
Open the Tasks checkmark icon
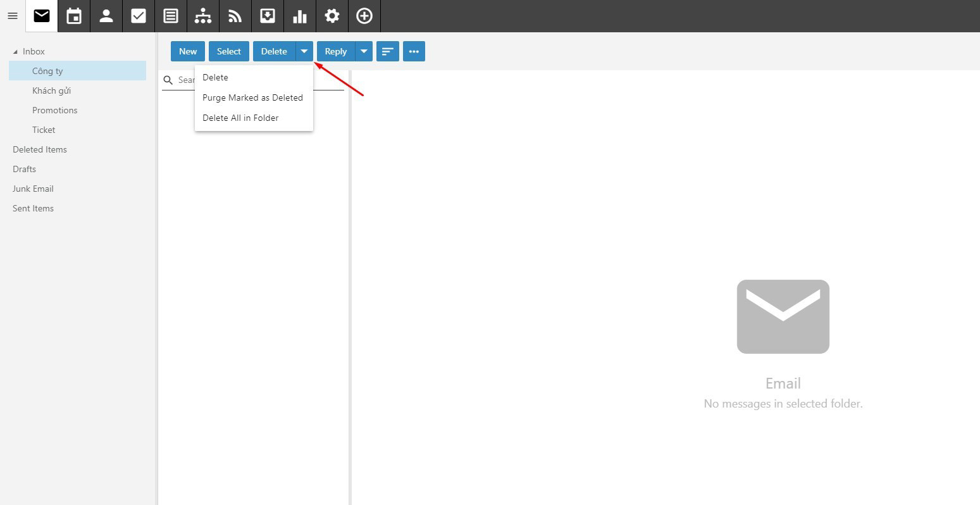(139, 16)
